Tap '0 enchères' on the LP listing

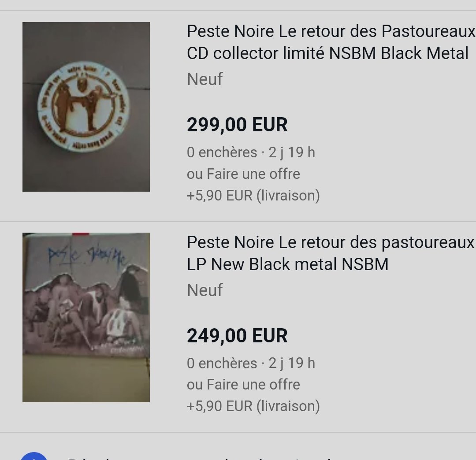(222, 363)
